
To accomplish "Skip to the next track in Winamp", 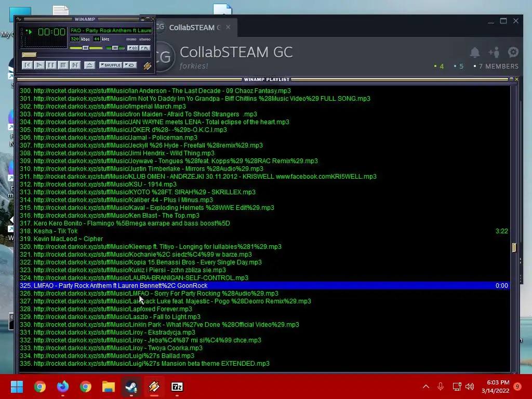I will coord(75,65).
